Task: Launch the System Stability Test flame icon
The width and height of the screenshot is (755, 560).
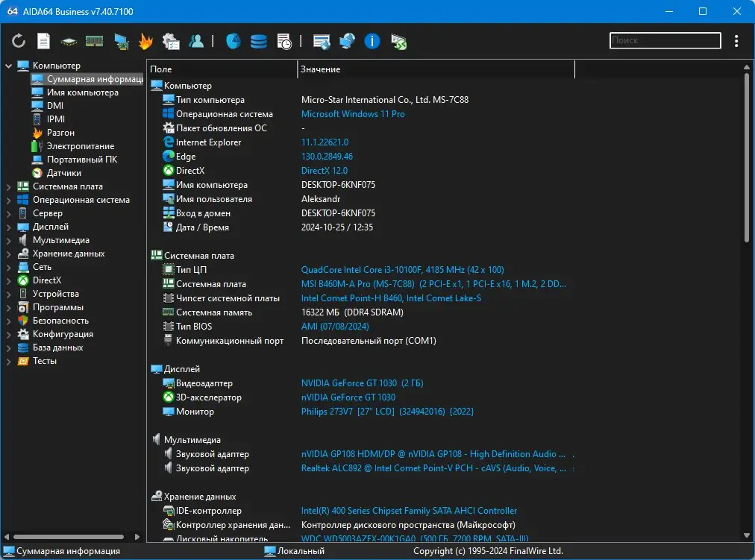Action: click(x=145, y=41)
